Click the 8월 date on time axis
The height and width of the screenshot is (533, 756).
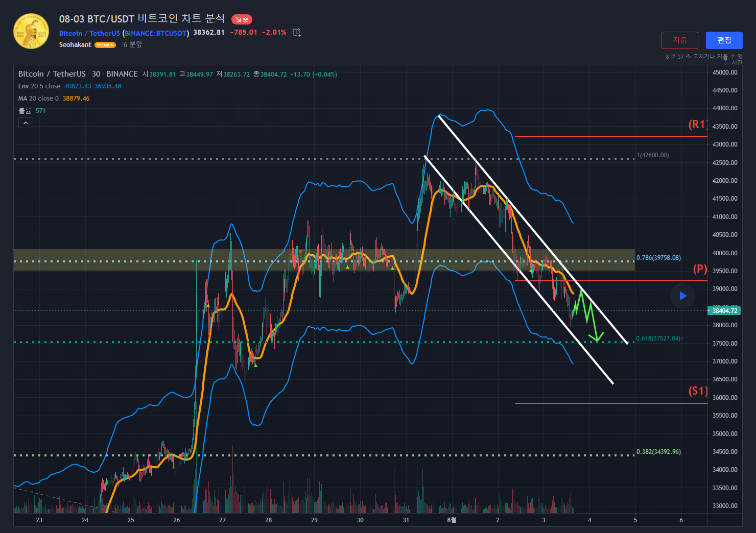[x=452, y=520]
